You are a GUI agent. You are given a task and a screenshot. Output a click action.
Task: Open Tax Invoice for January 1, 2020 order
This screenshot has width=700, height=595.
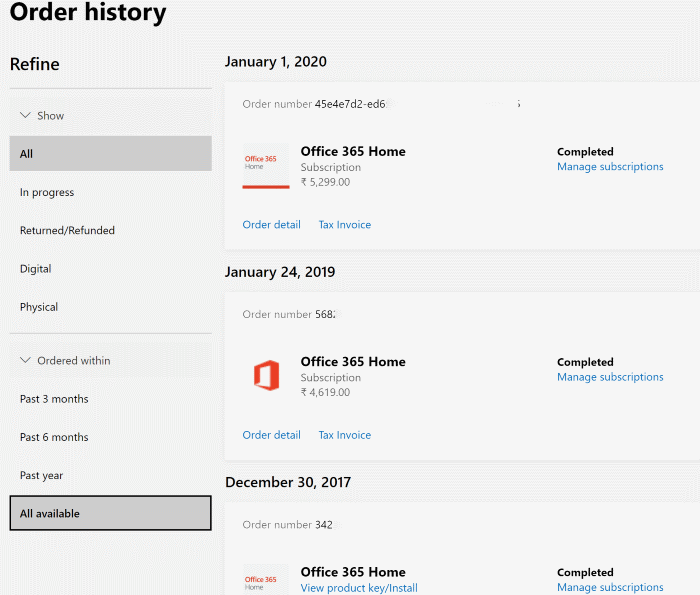(345, 225)
